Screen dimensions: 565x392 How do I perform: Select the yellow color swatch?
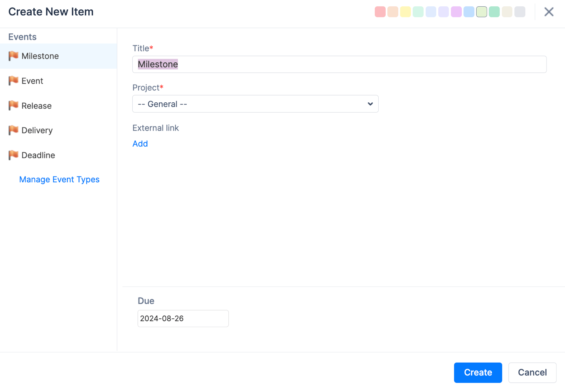point(405,12)
